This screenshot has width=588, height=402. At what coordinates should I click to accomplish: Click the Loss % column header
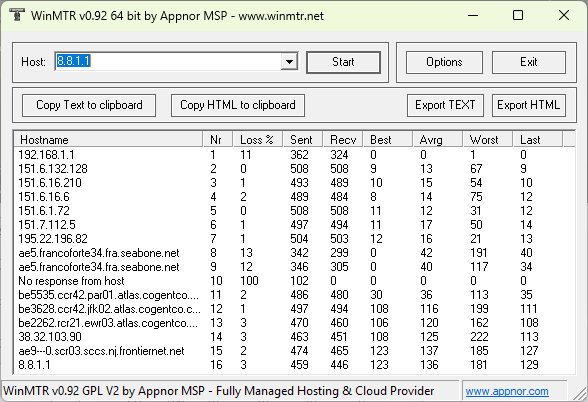258,140
